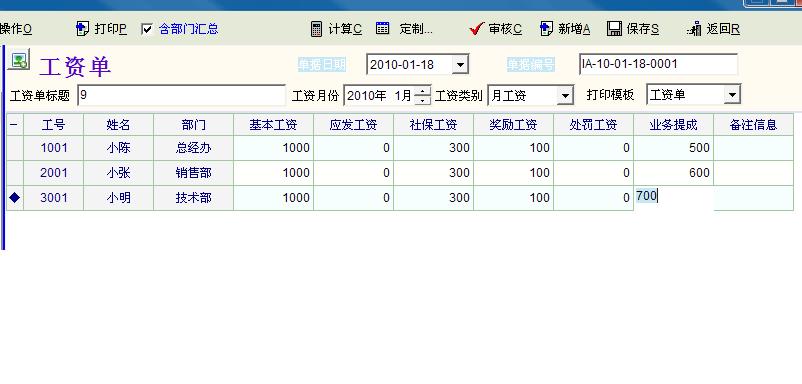The image size is (802, 384).
Task: Click the 工资单标题 input field
Action: click(182, 96)
